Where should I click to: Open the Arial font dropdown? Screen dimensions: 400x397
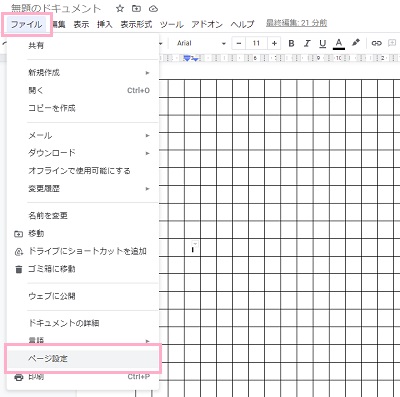tap(201, 43)
